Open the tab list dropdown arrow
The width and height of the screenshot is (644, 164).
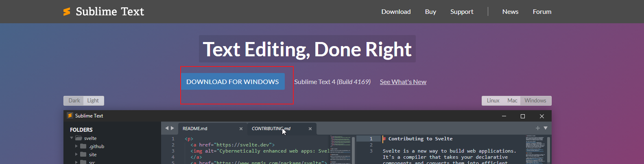(546, 128)
